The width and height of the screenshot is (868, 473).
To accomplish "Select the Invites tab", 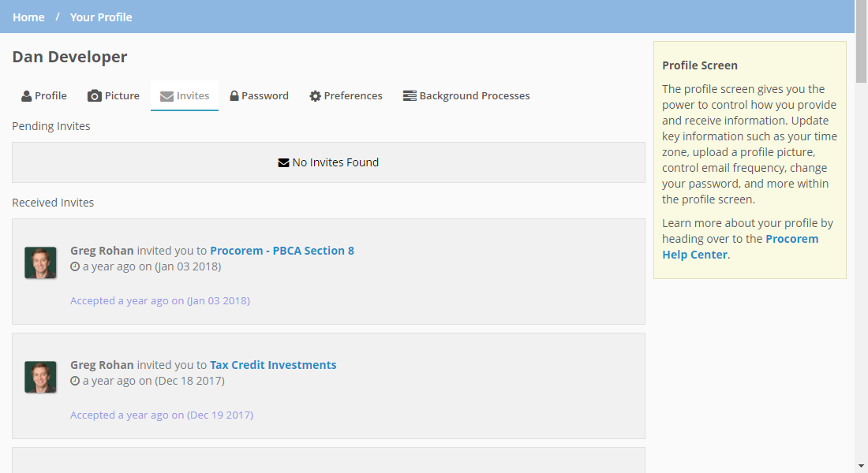I will pyautogui.click(x=185, y=95).
